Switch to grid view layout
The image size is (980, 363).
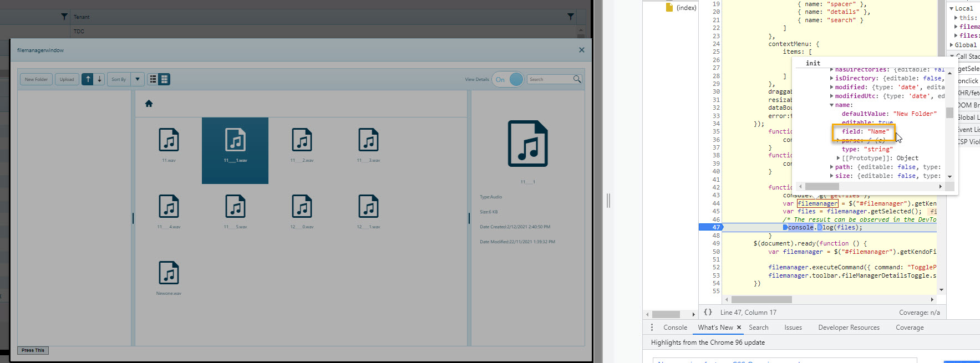(x=164, y=79)
